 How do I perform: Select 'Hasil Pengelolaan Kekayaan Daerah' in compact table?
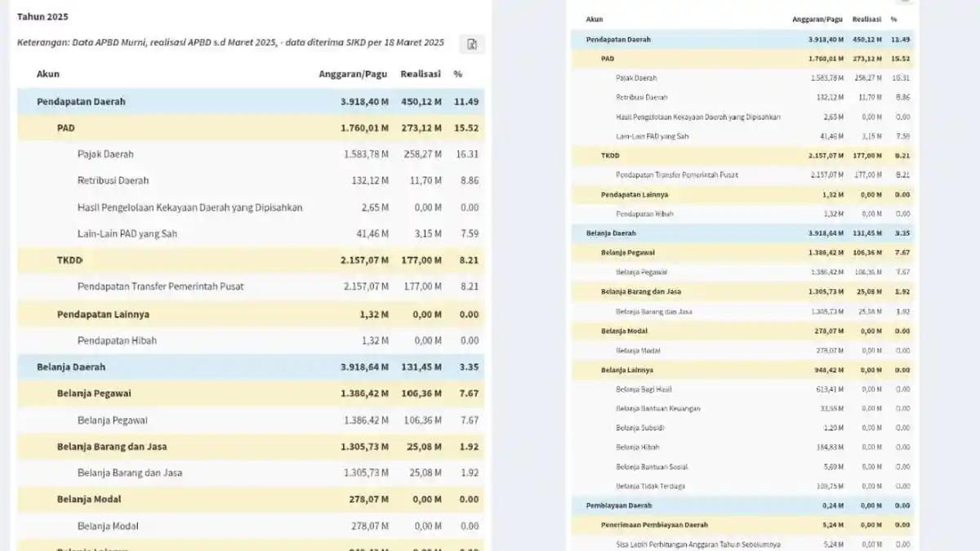click(698, 117)
